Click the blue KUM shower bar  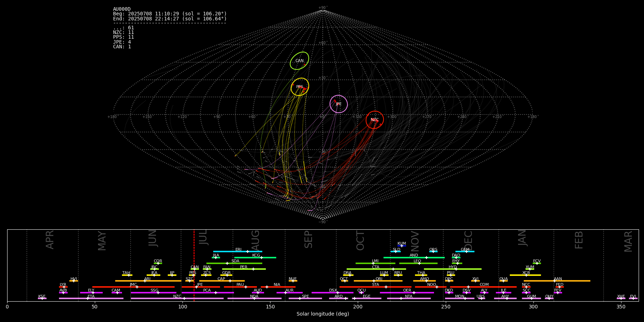[x=402, y=246]
